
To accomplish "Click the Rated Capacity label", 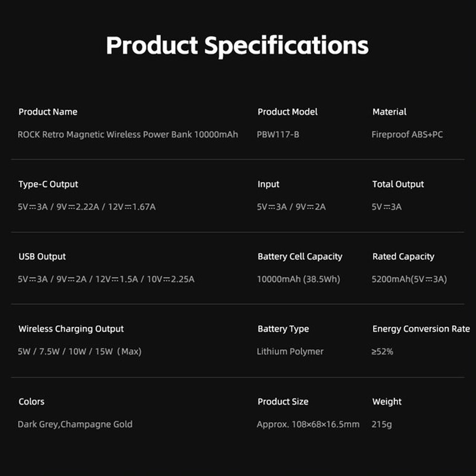I will point(403,257).
